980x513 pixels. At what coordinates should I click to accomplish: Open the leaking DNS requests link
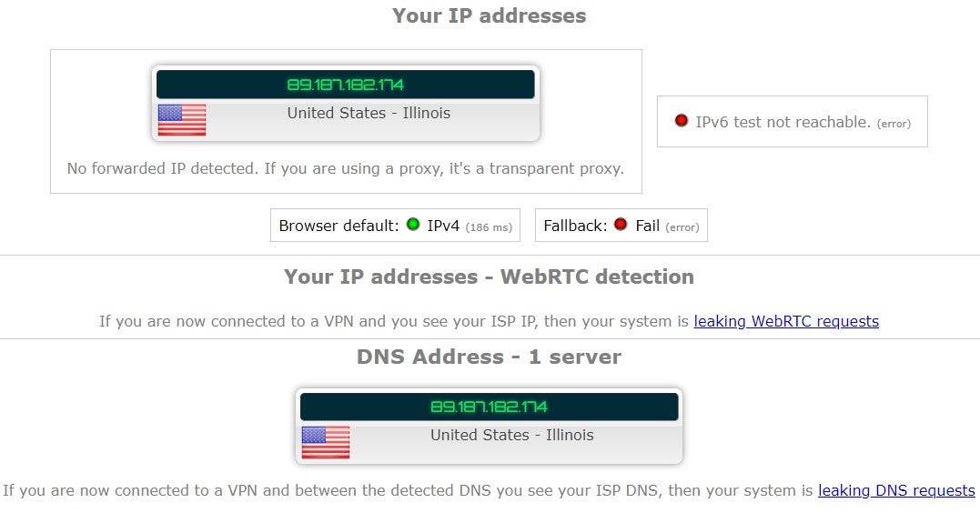point(896,490)
